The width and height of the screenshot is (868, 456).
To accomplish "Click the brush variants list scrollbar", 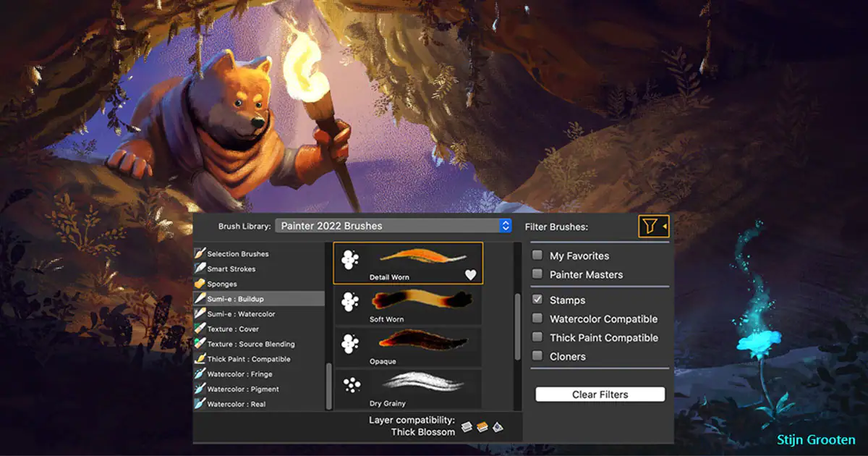I will (517, 326).
